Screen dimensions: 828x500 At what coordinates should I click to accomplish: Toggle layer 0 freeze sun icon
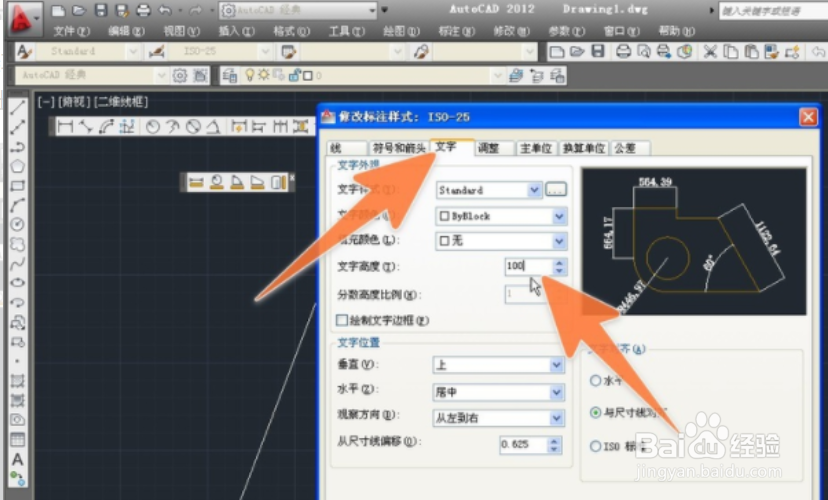click(x=264, y=75)
